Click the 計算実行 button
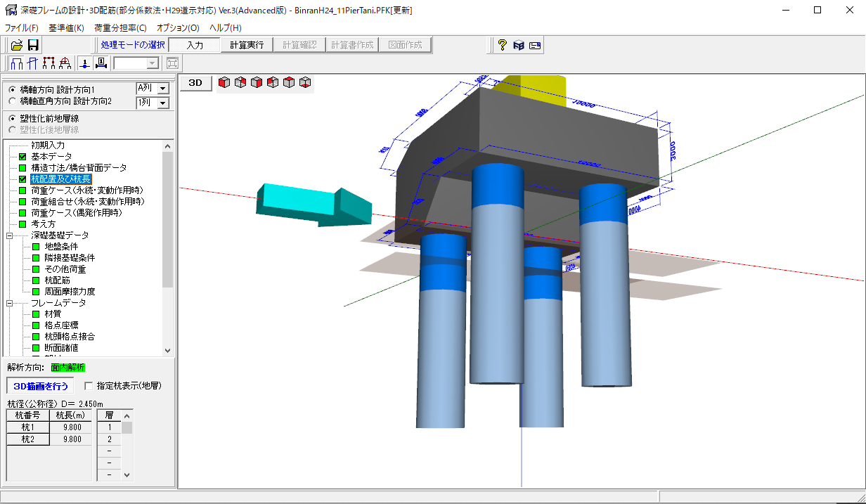 point(247,45)
